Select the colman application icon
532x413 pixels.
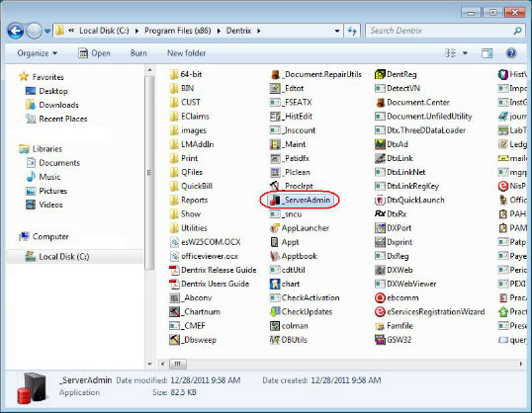tap(275, 326)
